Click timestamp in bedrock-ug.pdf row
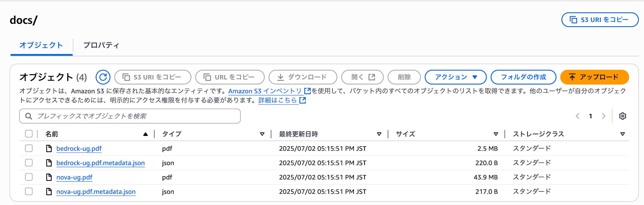This screenshot has height=205, width=644. coord(323,148)
